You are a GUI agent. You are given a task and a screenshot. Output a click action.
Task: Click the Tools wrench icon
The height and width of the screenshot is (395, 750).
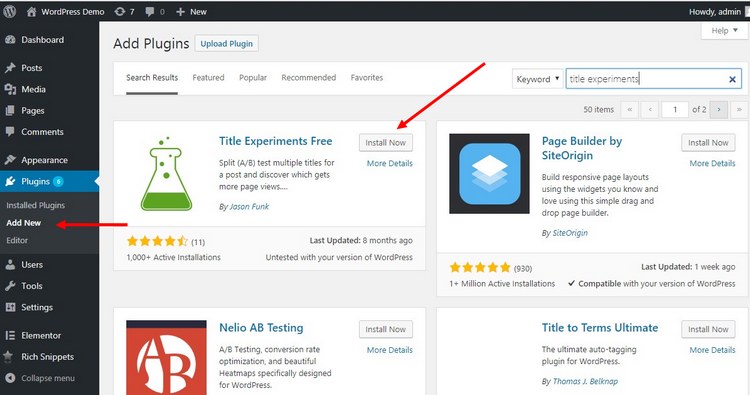tap(10, 285)
